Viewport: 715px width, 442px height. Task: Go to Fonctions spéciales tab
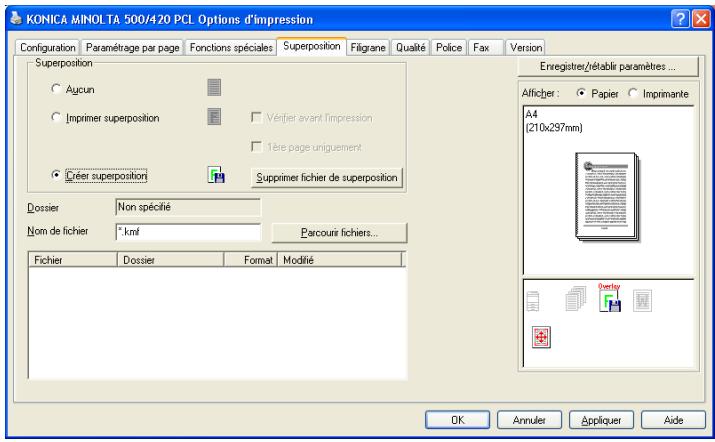[231, 47]
